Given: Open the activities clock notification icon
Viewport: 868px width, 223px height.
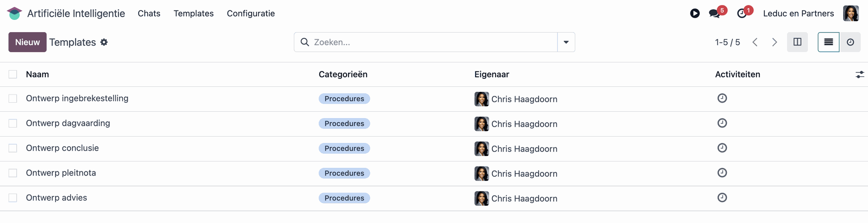Looking at the screenshot, I should point(742,14).
